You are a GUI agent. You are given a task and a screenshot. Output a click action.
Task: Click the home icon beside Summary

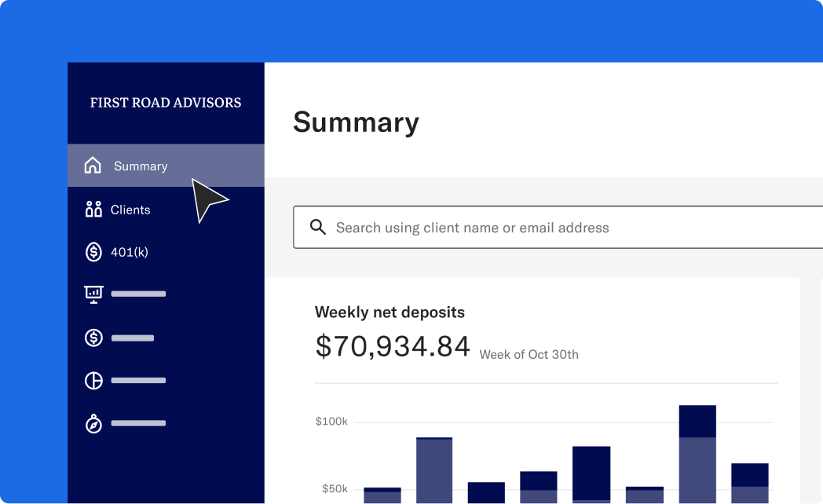93,166
